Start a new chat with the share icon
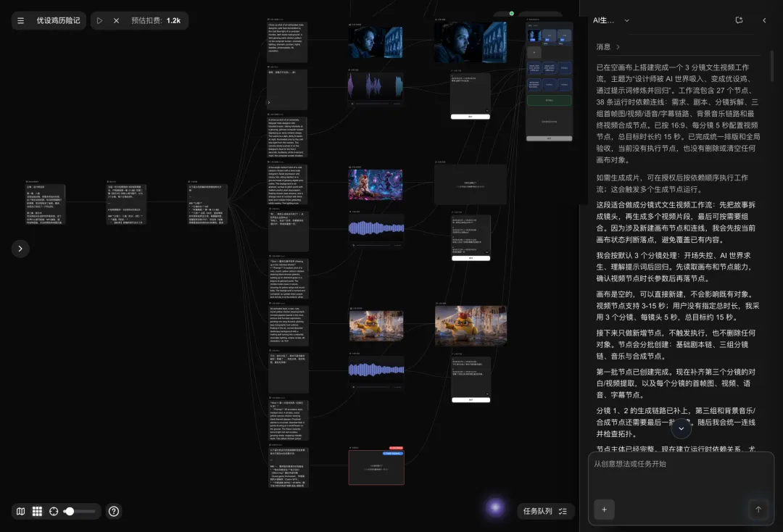The width and height of the screenshot is (783, 532). 739,20
